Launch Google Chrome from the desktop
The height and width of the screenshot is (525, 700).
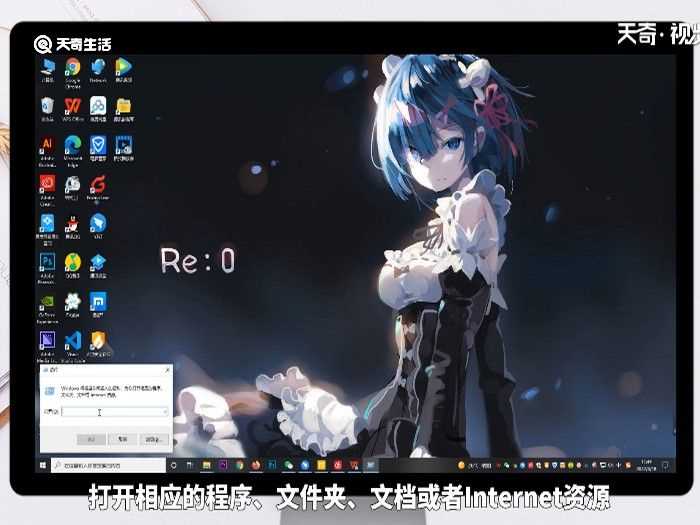pos(72,71)
